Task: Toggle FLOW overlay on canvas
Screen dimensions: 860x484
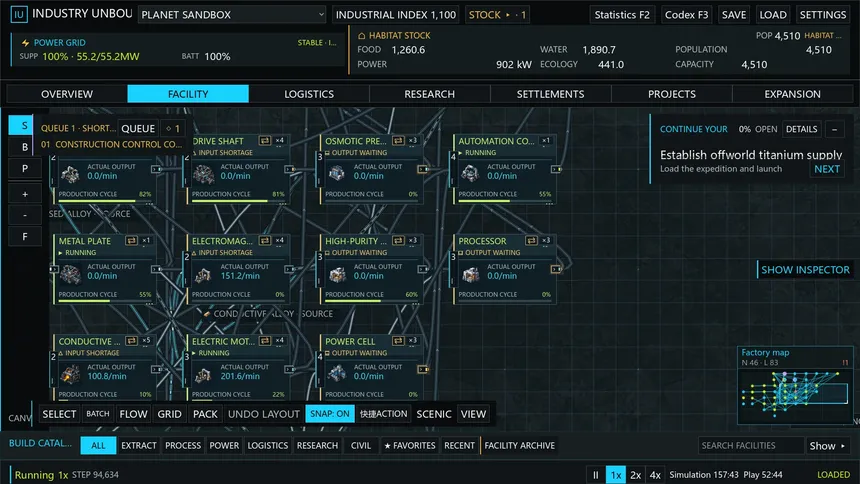Action: point(133,414)
